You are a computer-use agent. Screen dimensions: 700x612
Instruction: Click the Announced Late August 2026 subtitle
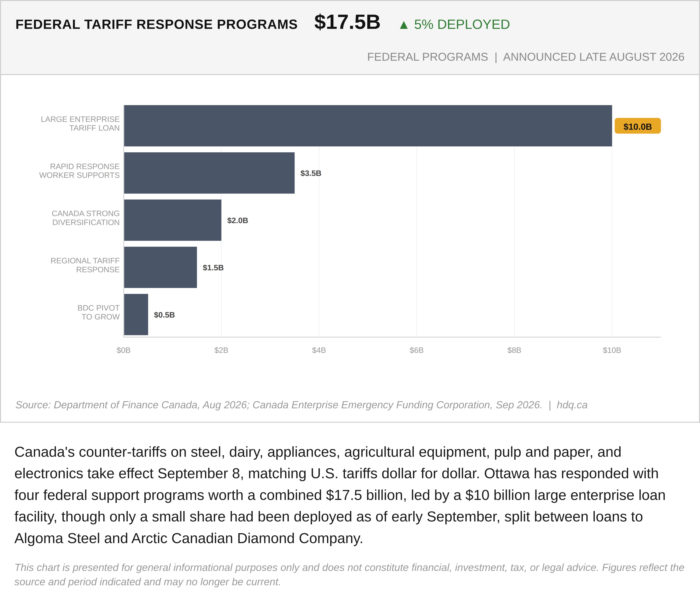click(594, 57)
